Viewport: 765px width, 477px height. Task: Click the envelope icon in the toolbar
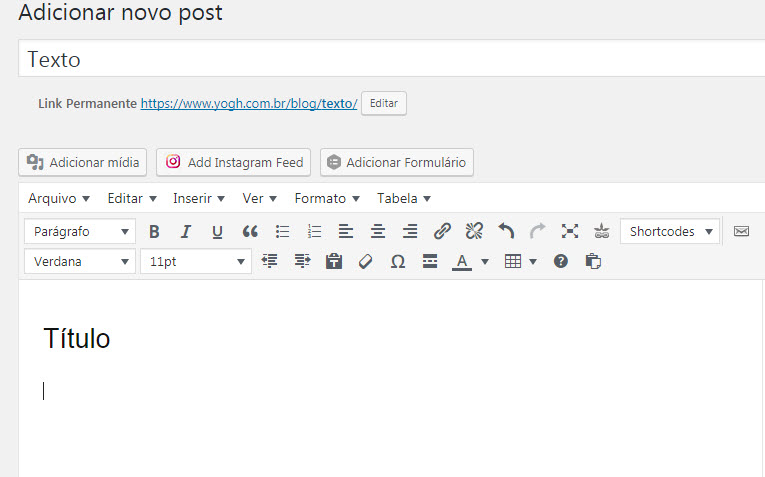pyautogui.click(x=741, y=231)
